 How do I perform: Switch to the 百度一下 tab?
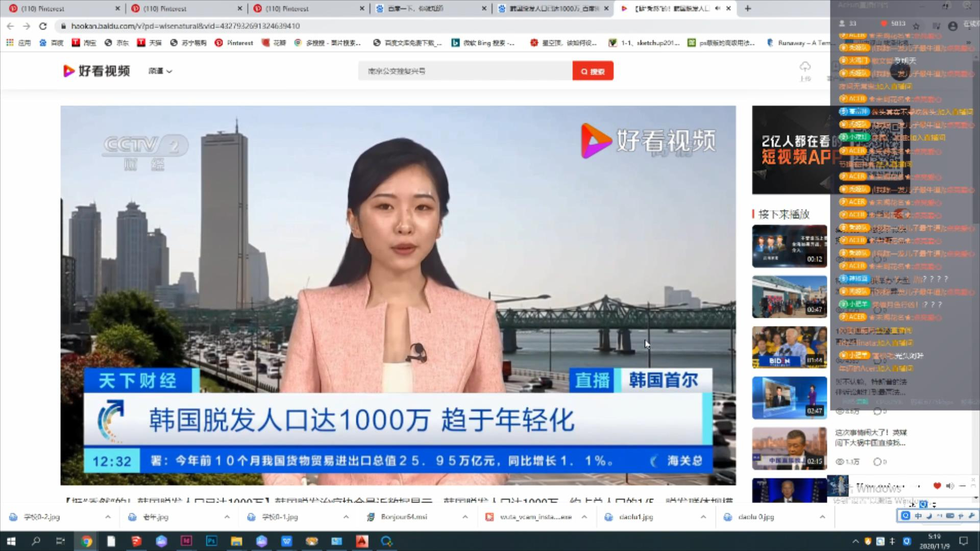[430, 8]
